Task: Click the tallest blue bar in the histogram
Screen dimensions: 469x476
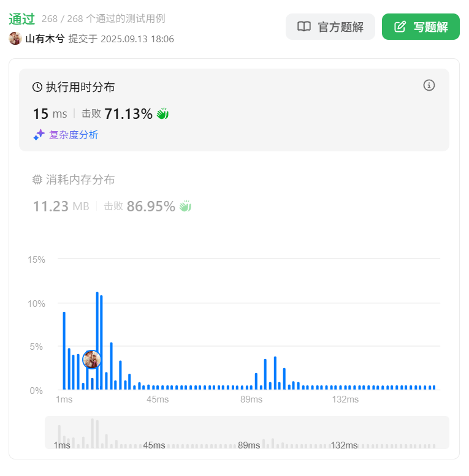Action: point(97,341)
